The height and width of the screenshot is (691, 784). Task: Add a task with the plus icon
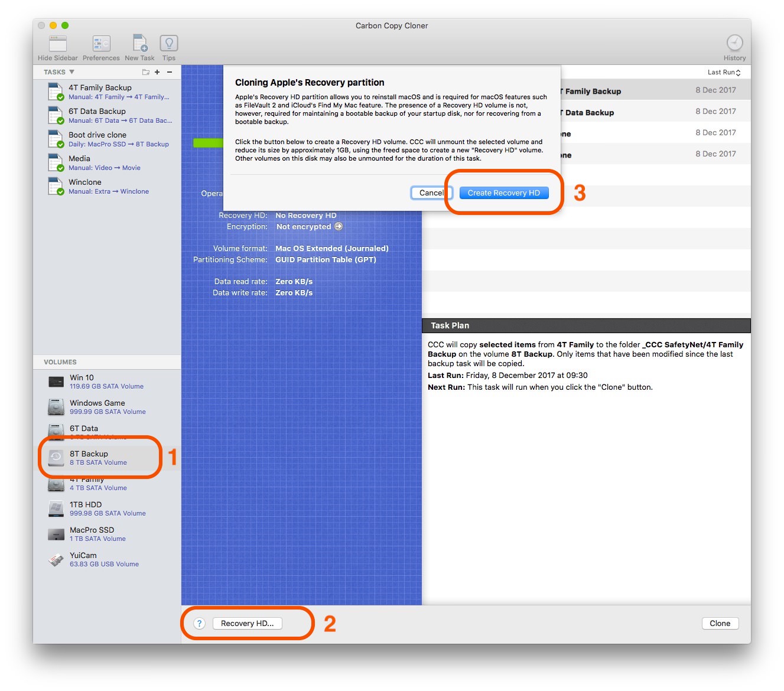click(x=157, y=72)
